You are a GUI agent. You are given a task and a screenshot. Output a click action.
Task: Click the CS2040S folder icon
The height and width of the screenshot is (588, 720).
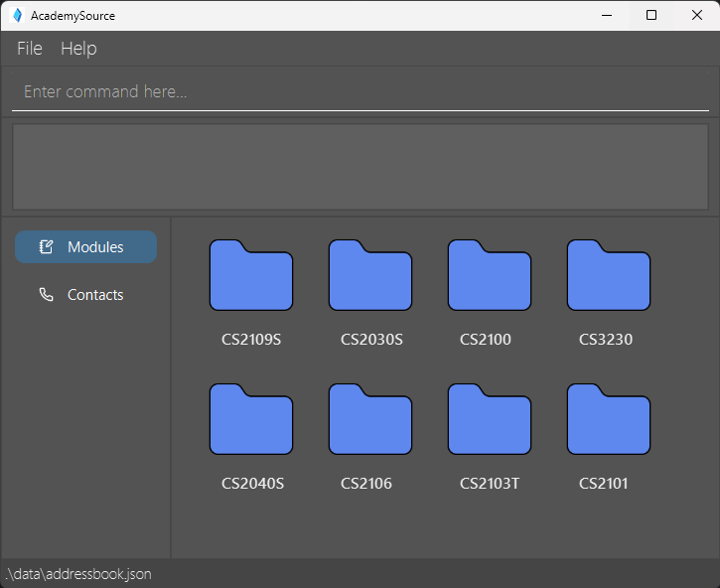251,420
